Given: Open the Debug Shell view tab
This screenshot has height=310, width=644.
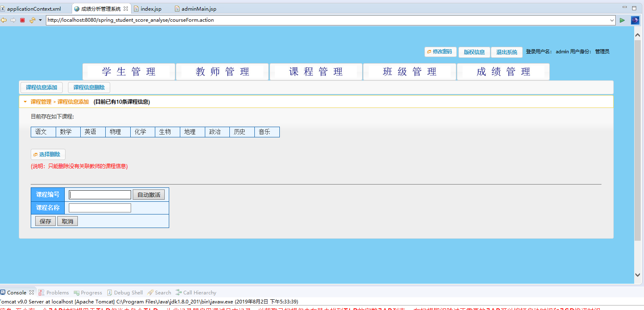Looking at the screenshot, I should [x=125, y=293].
